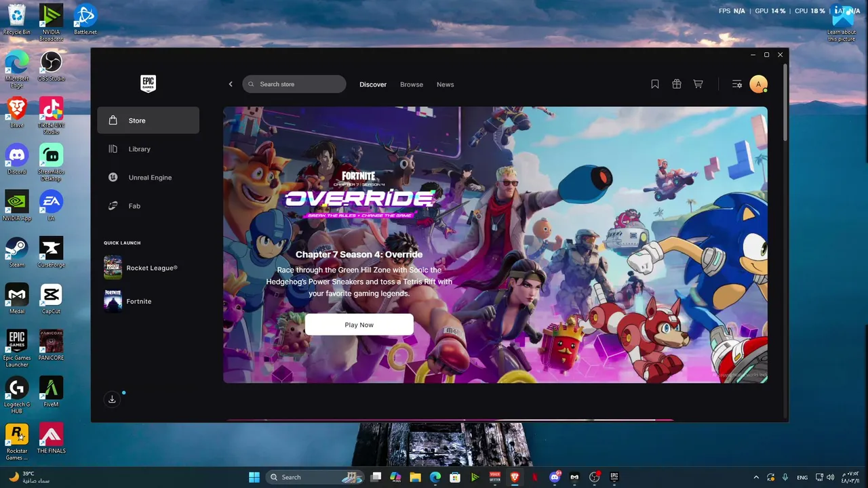The width and height of the screenshot is (868, 488).
Task: Select the Discord desktop shortcut
Action: tap(16, 159)
